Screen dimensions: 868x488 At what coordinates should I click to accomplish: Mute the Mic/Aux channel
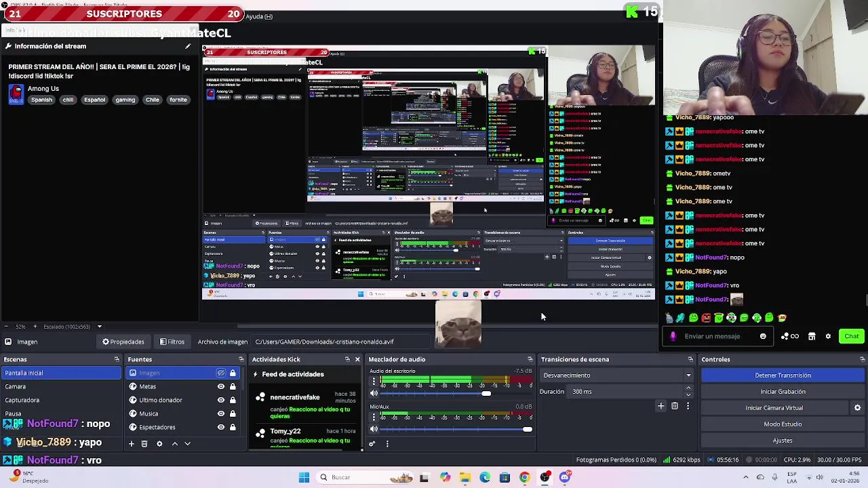tap(374, 428)
